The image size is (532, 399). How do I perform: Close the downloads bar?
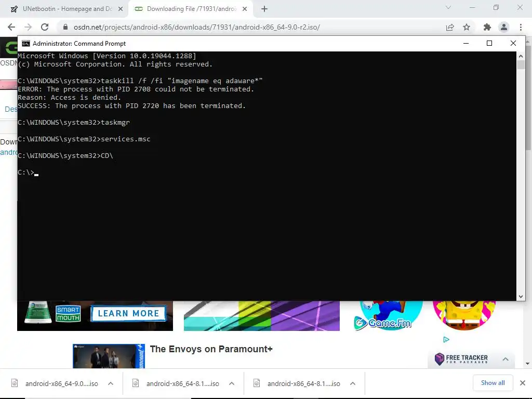click(523, 383)
